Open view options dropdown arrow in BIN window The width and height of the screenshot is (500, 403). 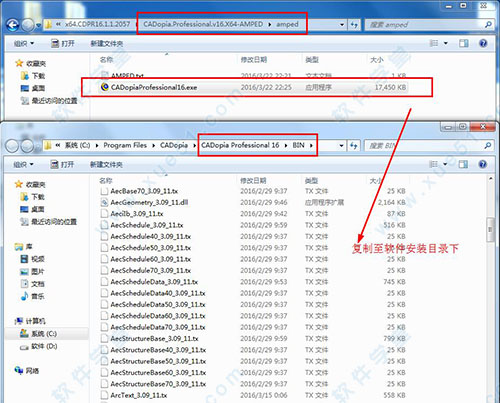click(445, 164)
